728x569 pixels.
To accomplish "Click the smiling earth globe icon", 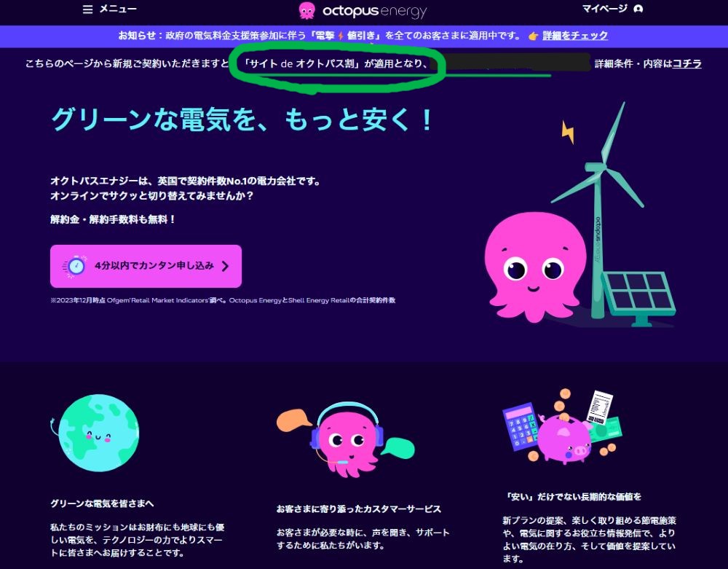I will (96, 433).
